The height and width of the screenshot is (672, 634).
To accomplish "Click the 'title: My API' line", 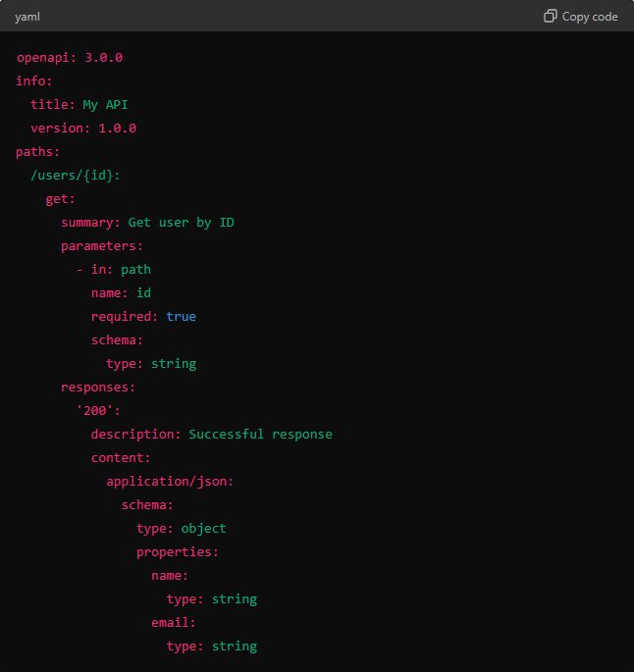I will tap(79, 105).
